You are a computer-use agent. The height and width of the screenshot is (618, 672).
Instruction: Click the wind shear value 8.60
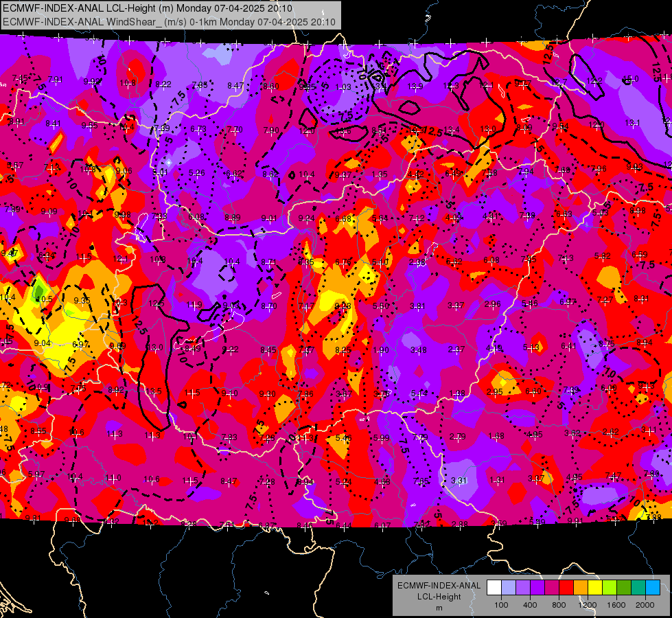[x=271, y=87]
